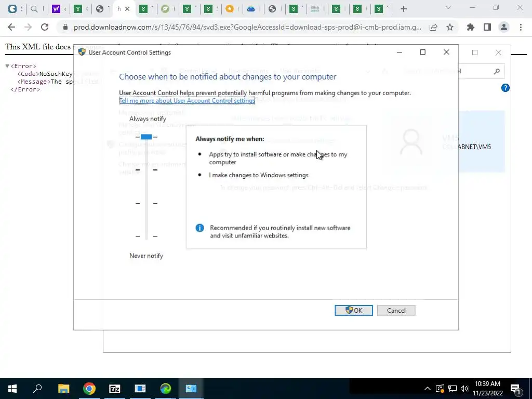Go back in Chrome

point(11,27)
